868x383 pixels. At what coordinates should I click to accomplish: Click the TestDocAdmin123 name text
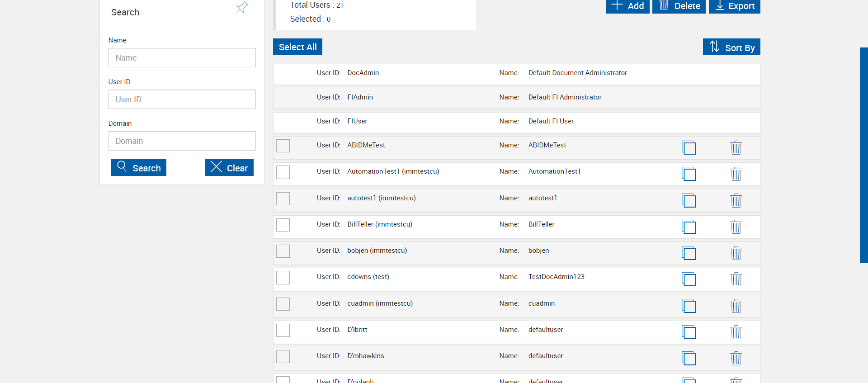[557, 277]
